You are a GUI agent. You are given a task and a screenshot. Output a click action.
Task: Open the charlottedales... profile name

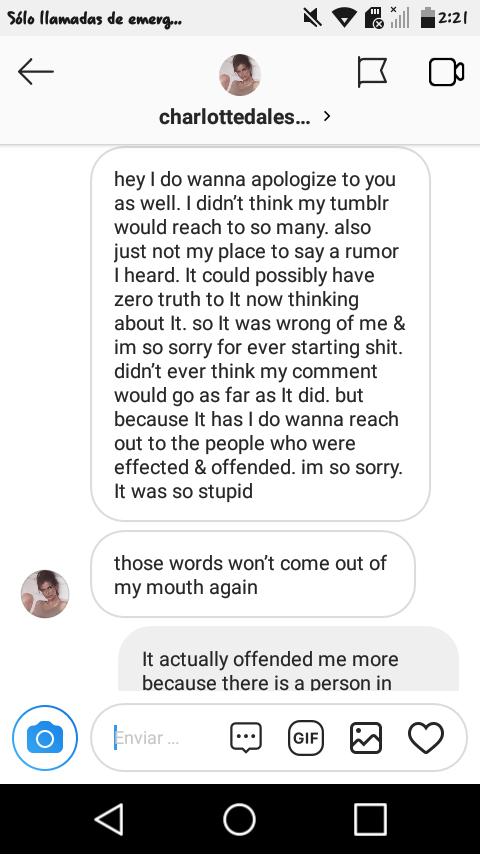234,117
